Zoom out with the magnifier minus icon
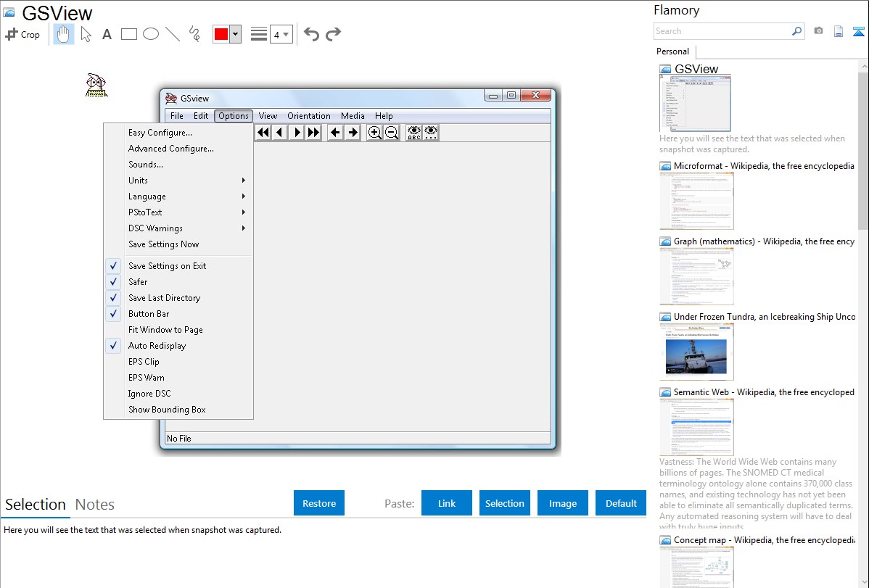 (x=391, y=133)
